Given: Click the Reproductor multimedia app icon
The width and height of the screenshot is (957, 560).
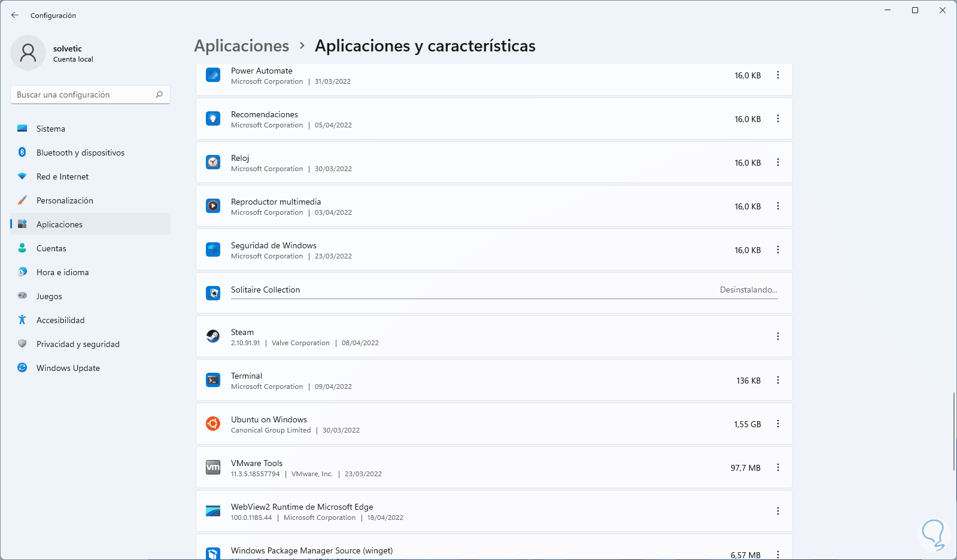Looking at the screenshot, I should click(213, 206).
